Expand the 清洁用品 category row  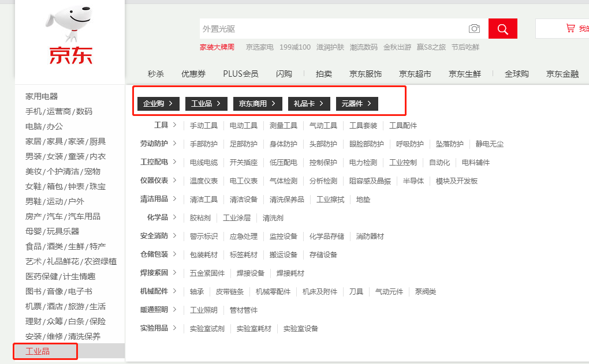pyautogui.click(x=158, y=199)
